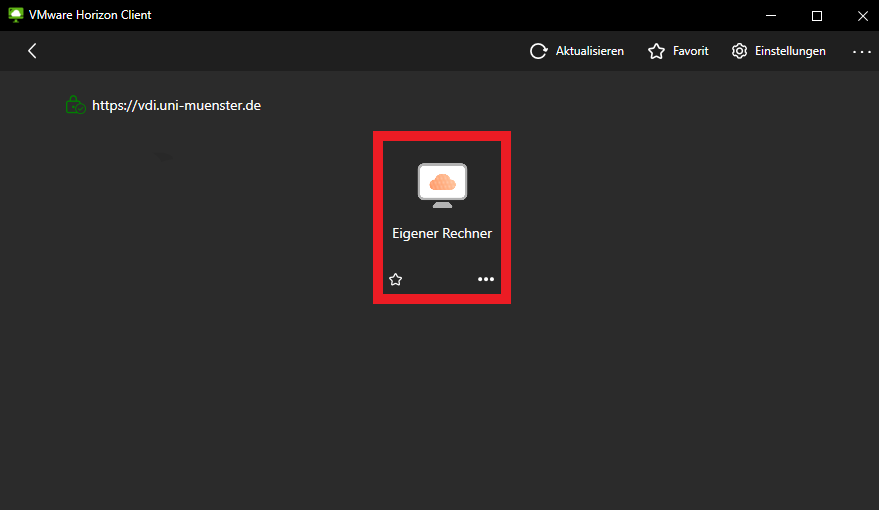Viewport: 879px width, 510px height.
Task: Minimize the VMware Horizon Client window
Action: point(771,15)
